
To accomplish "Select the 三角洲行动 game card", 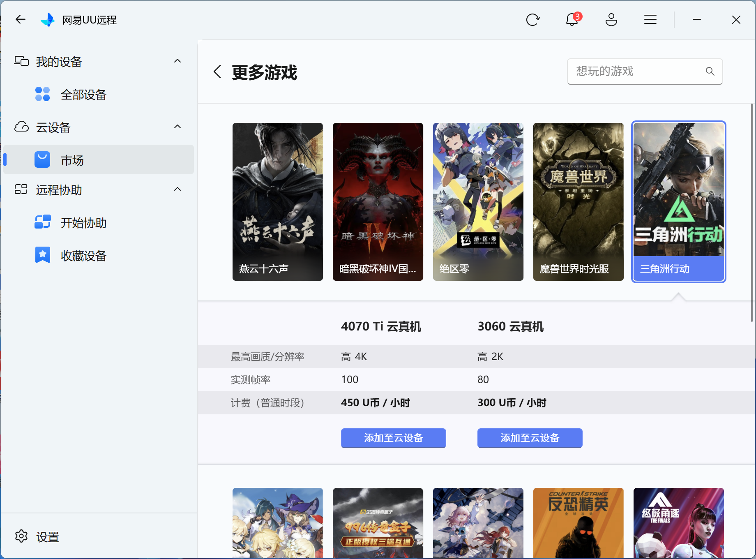I will [x=679, y=202].
